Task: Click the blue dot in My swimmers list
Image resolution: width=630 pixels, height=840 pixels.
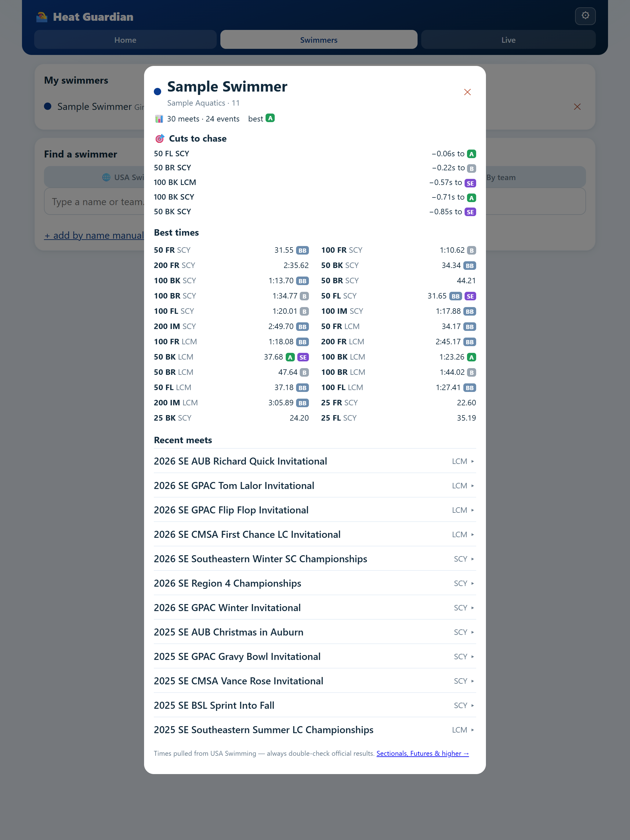Action: click(x=48, y=106)
